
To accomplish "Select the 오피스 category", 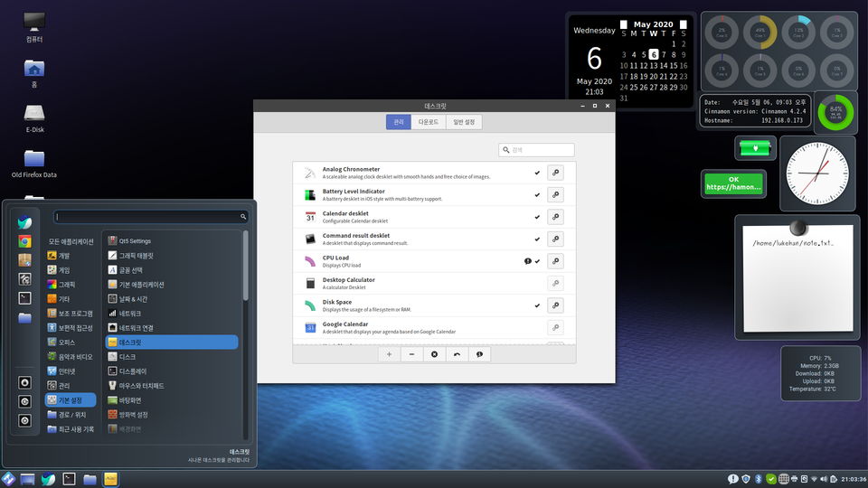I will tap(71, 342).
